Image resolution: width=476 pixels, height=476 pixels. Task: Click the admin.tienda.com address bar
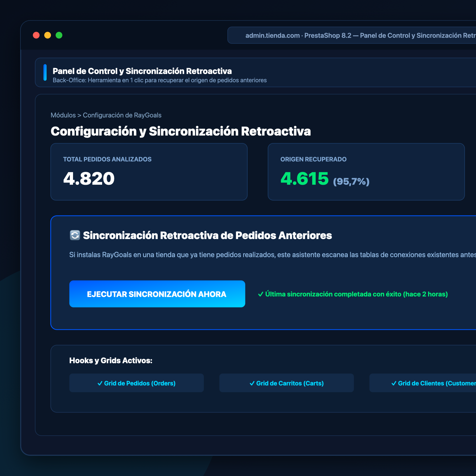coord(352,35)
